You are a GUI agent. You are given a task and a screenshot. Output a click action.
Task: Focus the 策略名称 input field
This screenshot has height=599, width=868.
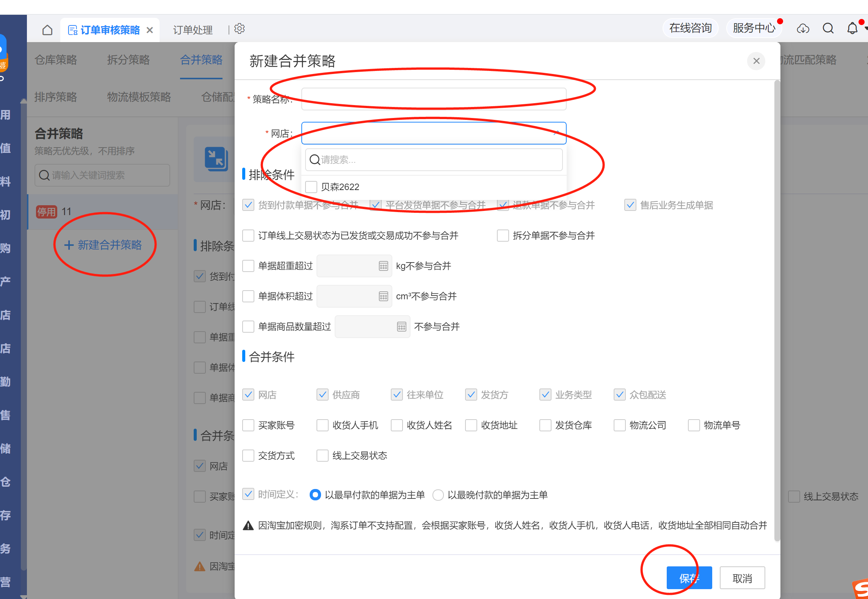(434, 99)
